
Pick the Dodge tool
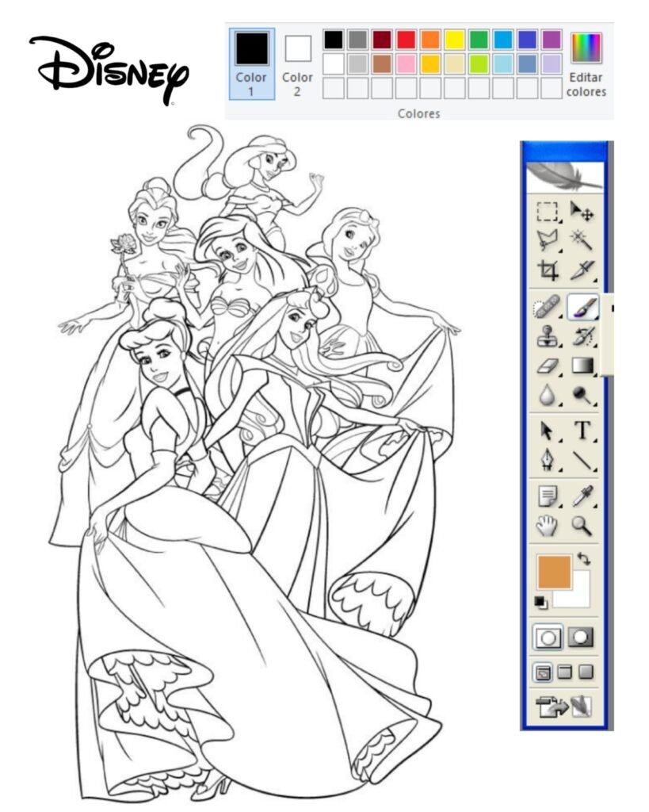[583, 396]
